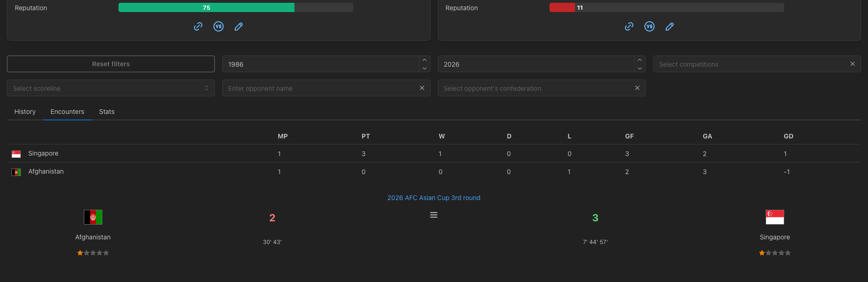Image resolution: width=868 pixels, height=282 pixels.
Task: Click the link icon under left reputation bar
Action: [x=198, y=26]
